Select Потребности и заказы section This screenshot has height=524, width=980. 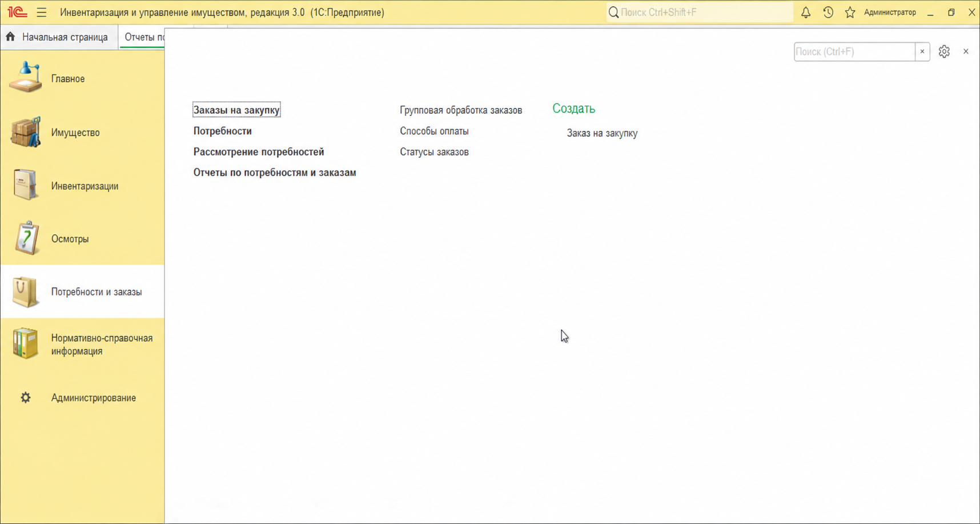(x=82, y=291)
